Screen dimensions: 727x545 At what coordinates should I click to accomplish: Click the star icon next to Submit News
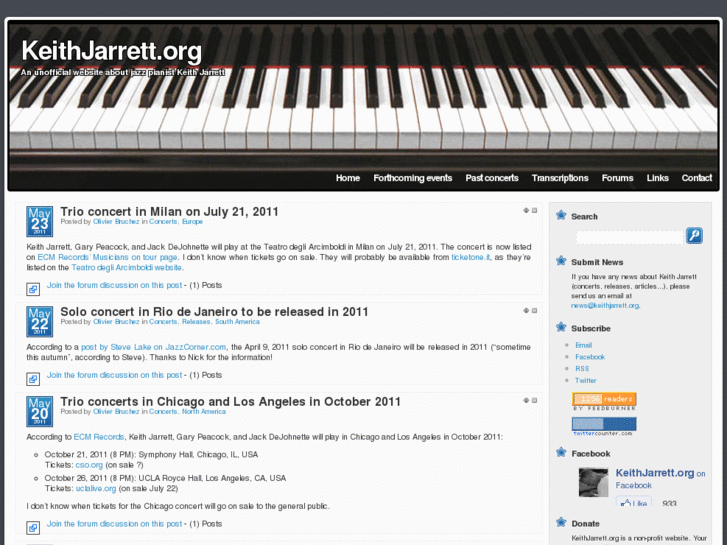point(561,261)
